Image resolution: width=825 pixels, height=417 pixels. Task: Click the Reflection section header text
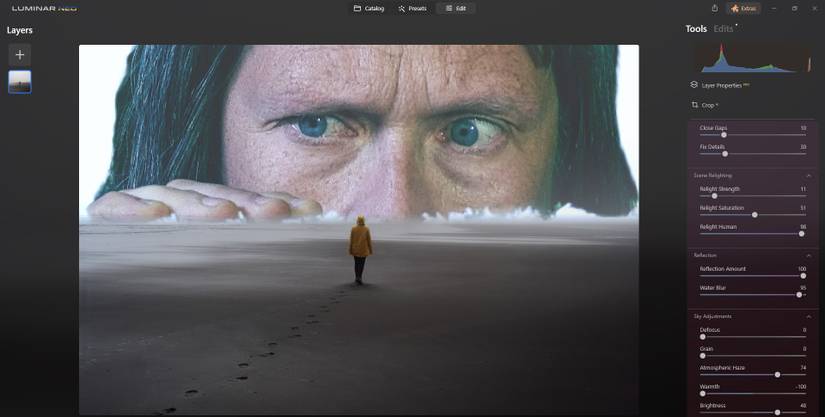click(705, 256)
